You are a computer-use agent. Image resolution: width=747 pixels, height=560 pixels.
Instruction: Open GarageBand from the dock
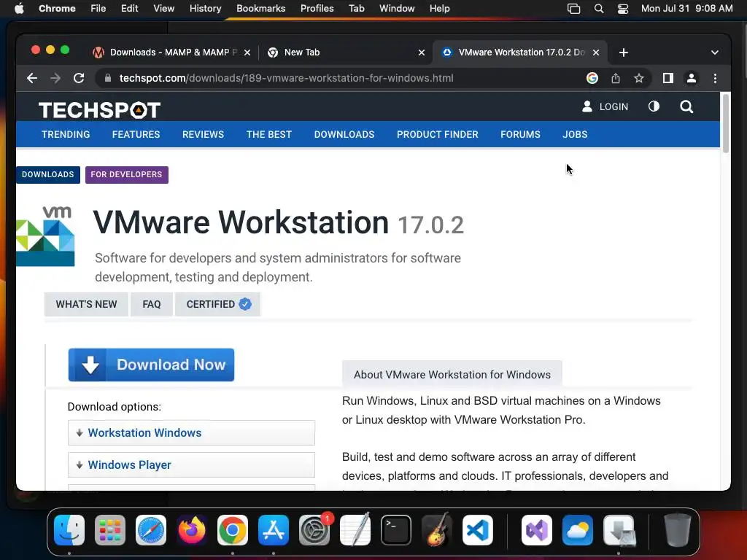click(x=437, y=529)
